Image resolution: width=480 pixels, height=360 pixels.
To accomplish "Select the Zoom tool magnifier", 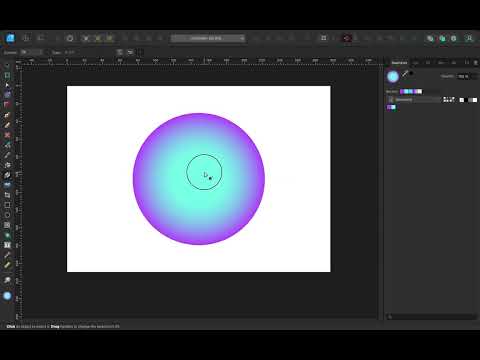I will (x=7, y=280).
